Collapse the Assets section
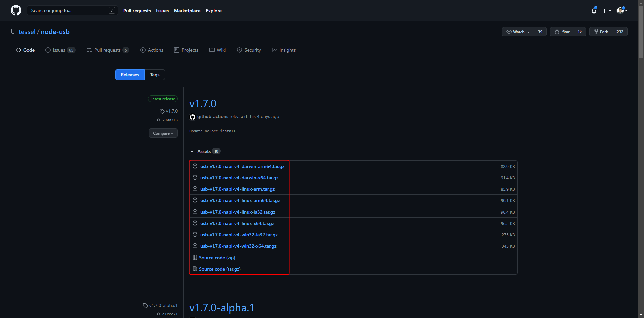 click(205, 151)
